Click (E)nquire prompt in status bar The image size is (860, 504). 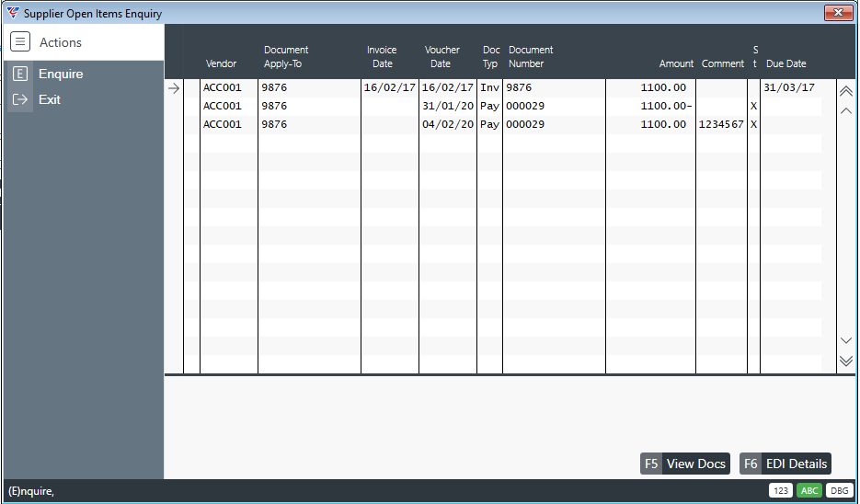point(31,491)
